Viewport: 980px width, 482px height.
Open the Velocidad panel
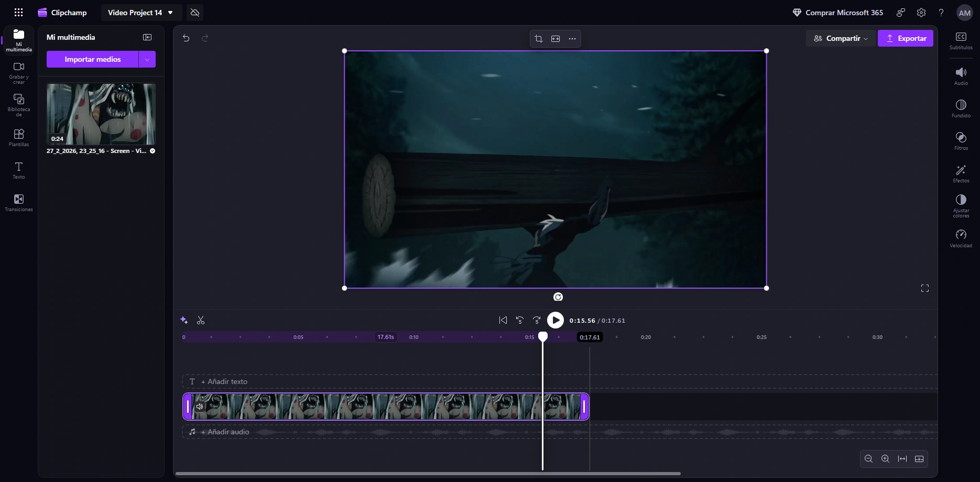coord(961,239)
